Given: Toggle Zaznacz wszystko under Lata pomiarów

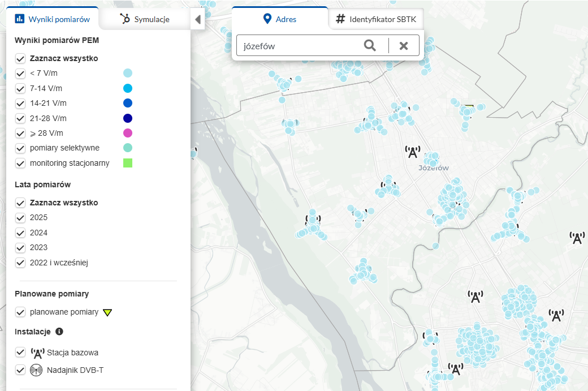Looking at the screenshot, I should pos(20,203).
